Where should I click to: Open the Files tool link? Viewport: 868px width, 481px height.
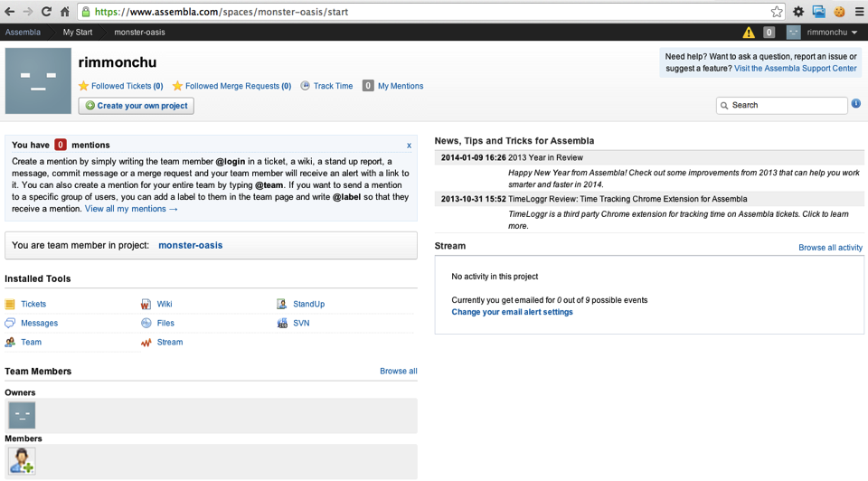click(x=165, y=324)
